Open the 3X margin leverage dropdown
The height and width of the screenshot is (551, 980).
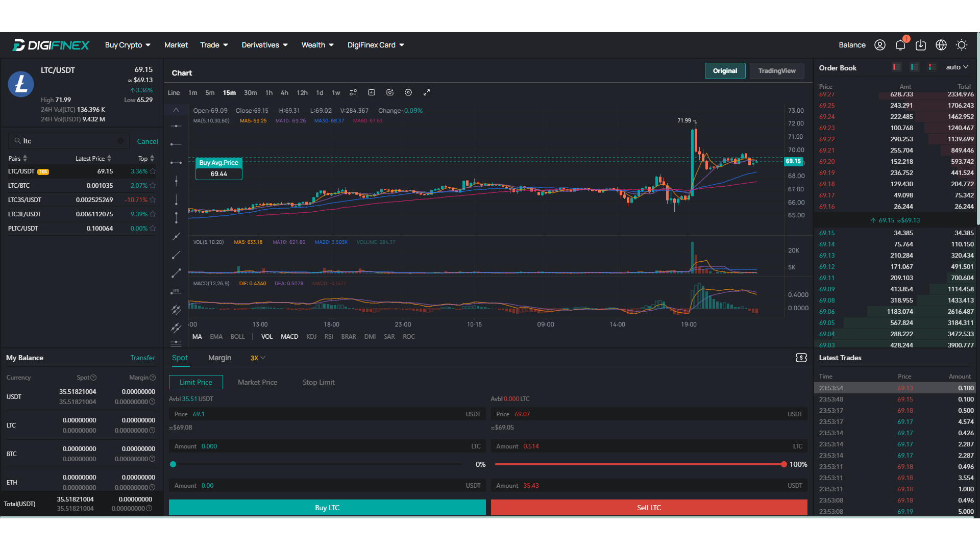pyautogui.click(x=258, y=358)
